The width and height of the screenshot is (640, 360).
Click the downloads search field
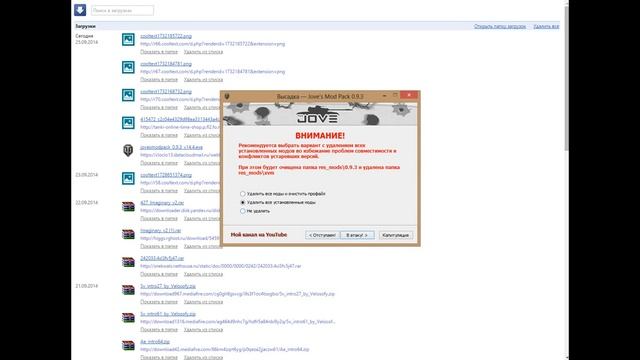click(x=122, y=10)
